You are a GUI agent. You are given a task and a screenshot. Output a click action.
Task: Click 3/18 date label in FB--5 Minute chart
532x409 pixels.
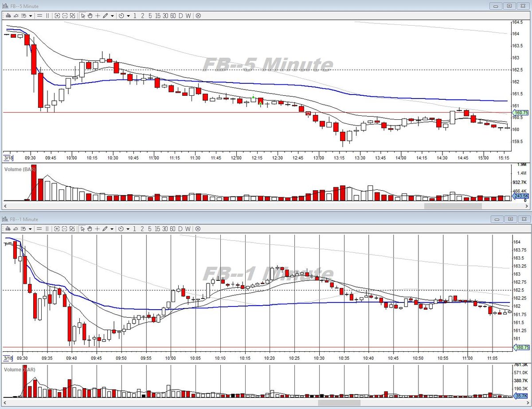tap(8, 157)
